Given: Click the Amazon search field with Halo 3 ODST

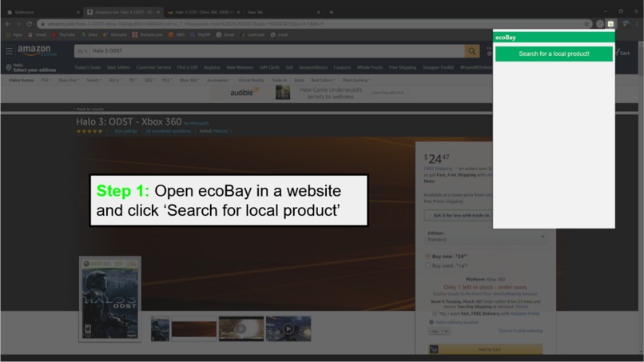Looking at the screenshot, I should pyautogui.click(x=277, y=51).
